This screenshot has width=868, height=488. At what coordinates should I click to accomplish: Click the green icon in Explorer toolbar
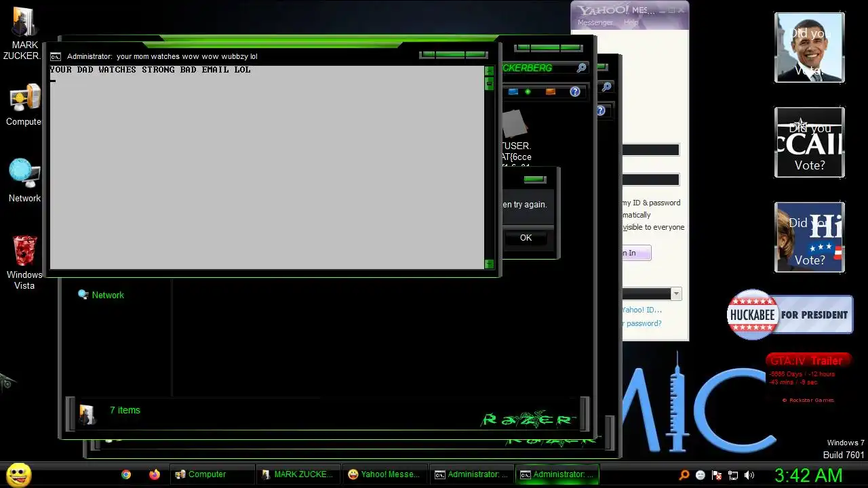click(x=528, y=91)
